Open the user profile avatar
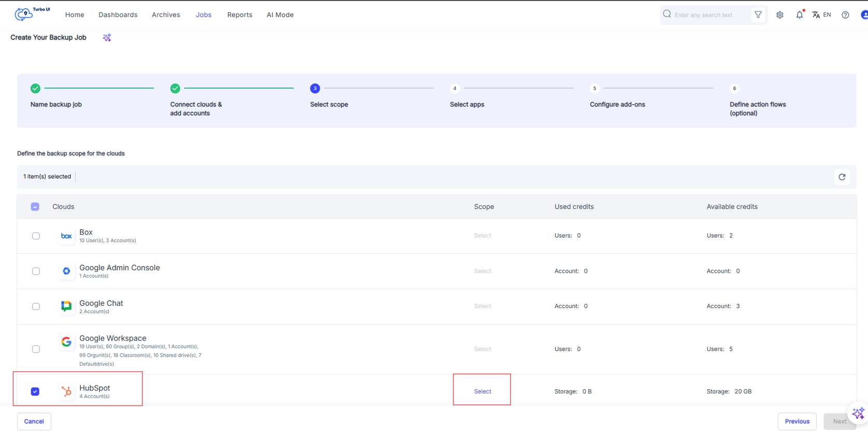 [864, 15]
